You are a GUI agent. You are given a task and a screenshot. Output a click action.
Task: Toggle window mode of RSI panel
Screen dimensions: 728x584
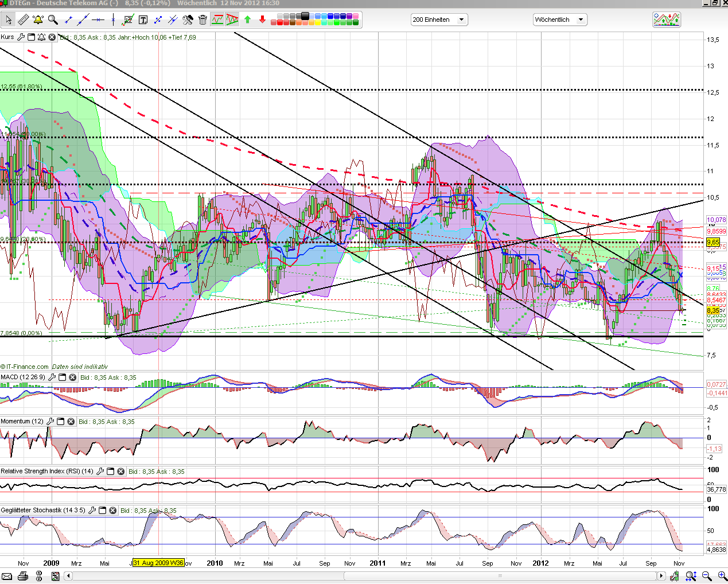110,472
